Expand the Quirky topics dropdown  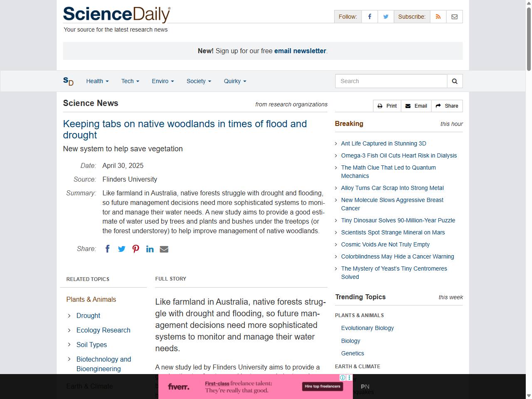pos(234,81)
